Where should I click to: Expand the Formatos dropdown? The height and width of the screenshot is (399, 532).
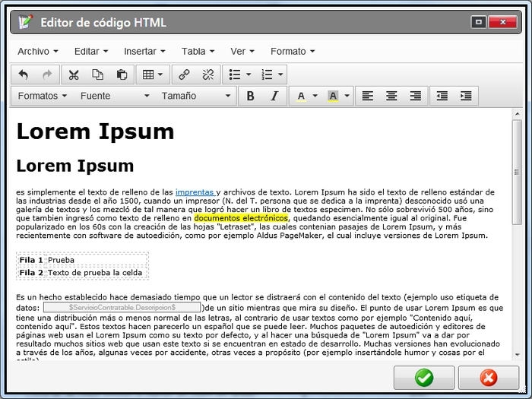point(42,96)
